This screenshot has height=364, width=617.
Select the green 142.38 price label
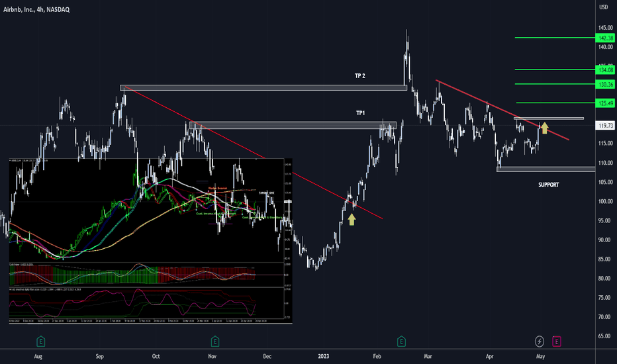point(606,38)
